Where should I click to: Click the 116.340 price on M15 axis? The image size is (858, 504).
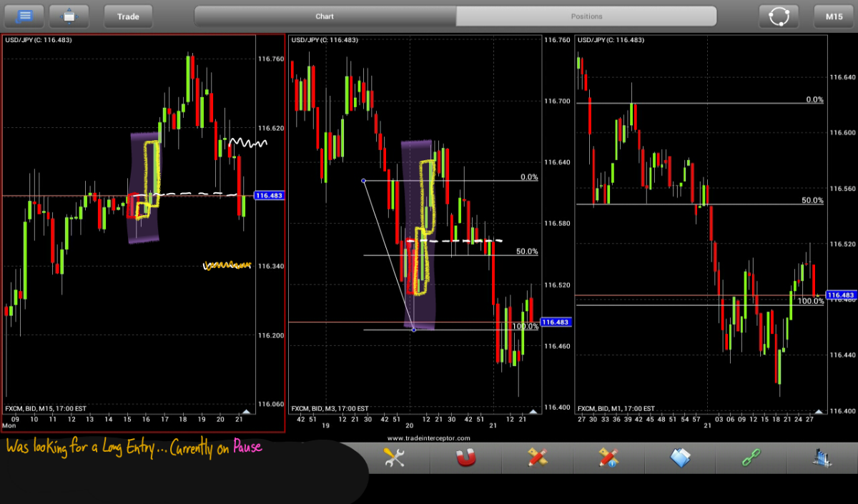point(271,266)
